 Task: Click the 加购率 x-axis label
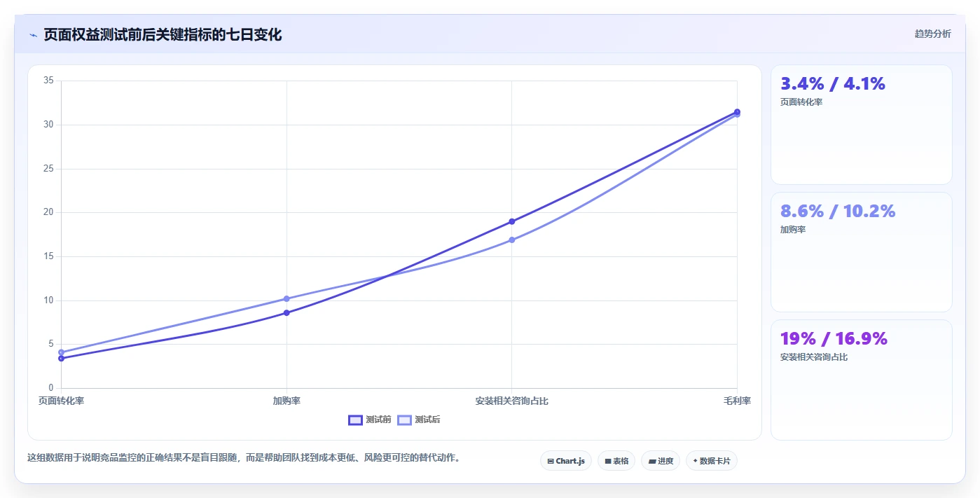point(287,401)
